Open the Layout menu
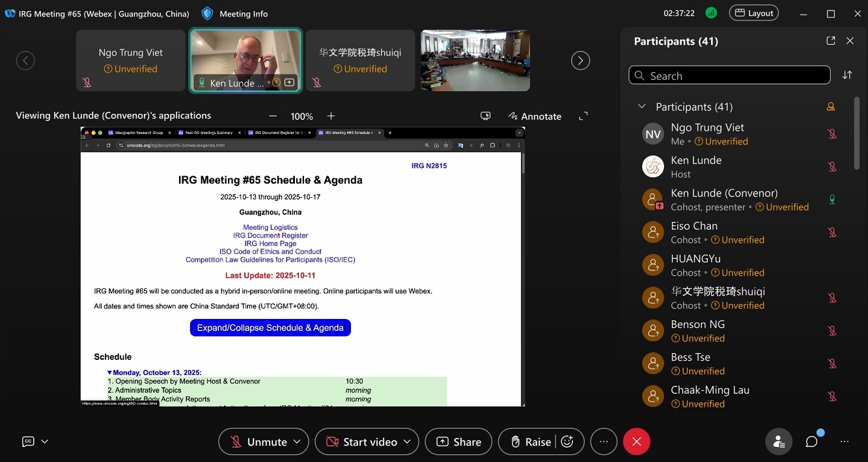The image size is (868, 462). [x=753, y=13]
